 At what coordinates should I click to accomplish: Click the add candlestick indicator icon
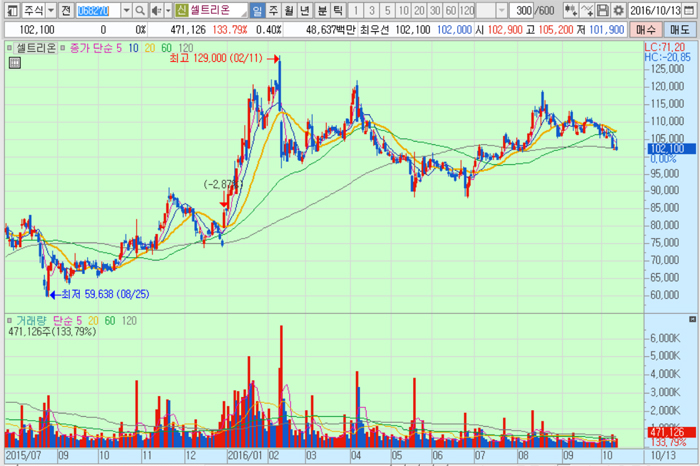[x=570, y=10]
